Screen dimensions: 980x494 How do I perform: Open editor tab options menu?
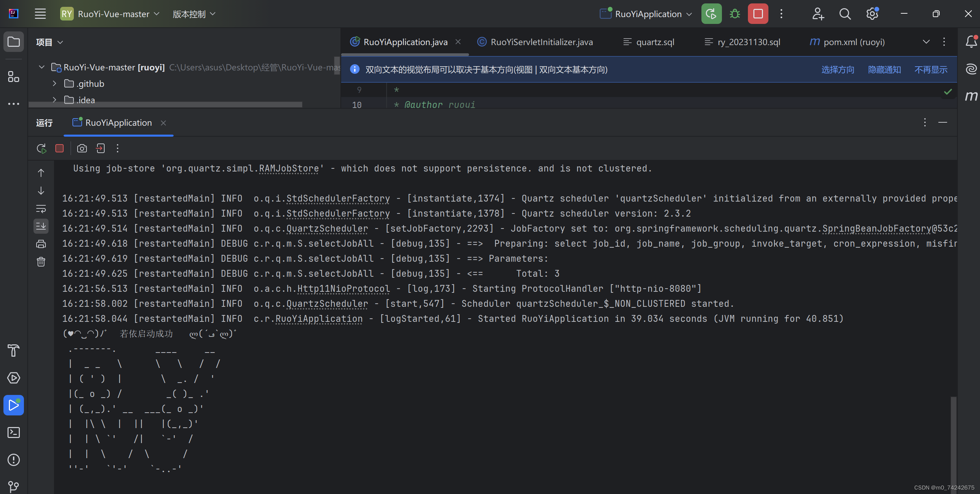click(944, 42)
